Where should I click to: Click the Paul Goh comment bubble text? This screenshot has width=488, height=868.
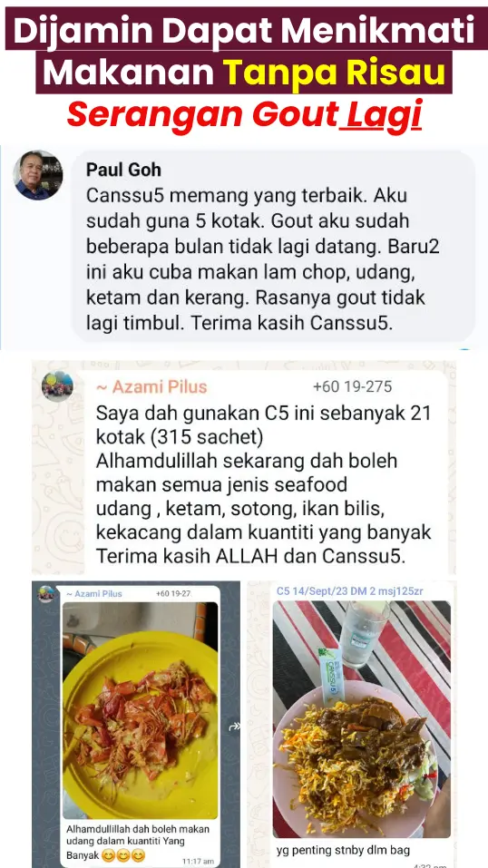[263, 258]
